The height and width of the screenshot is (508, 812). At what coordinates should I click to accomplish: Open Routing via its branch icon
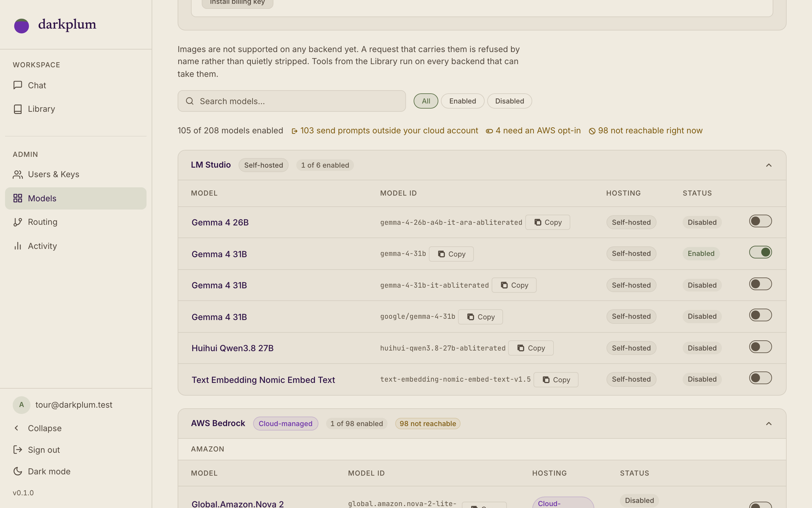(18, 222)
